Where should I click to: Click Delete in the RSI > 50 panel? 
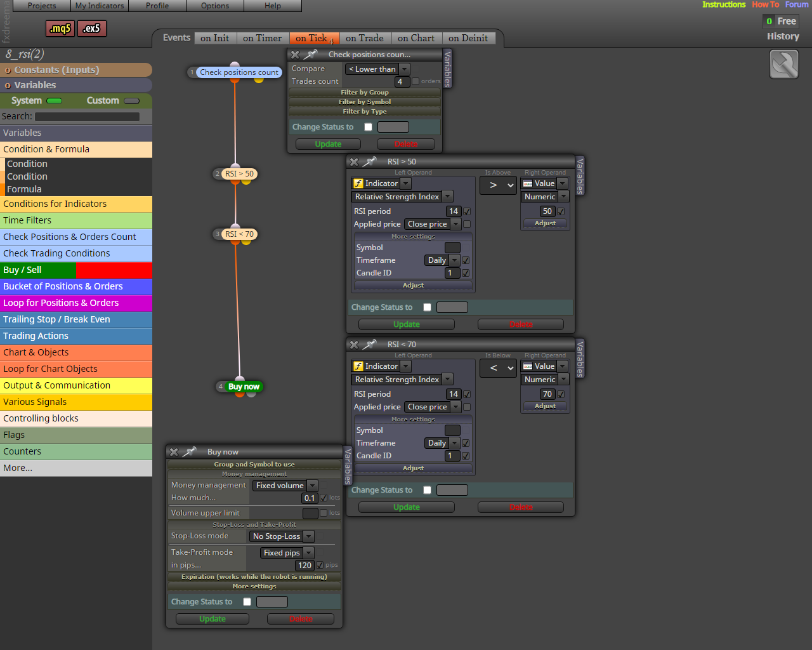pos(521,324)
